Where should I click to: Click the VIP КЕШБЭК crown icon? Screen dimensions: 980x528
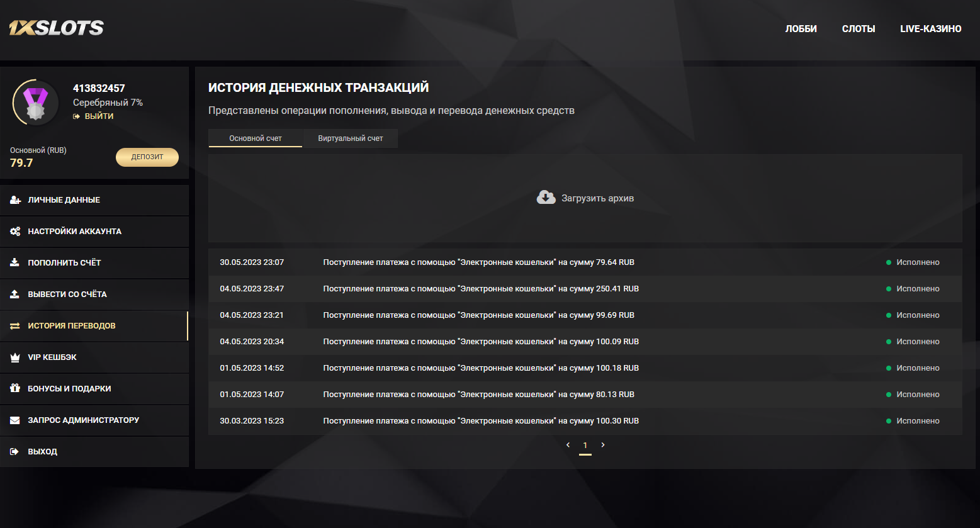point(15,357)
